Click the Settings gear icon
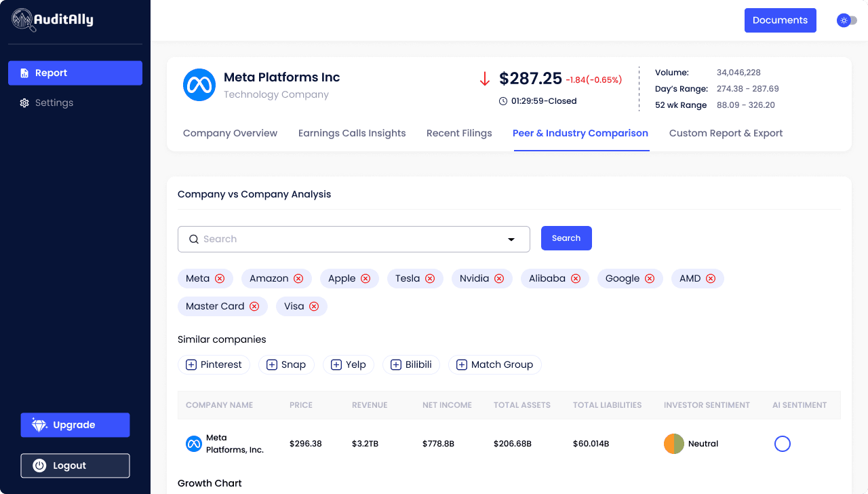This screenshot has width=868, height=494. click(24, 103)
